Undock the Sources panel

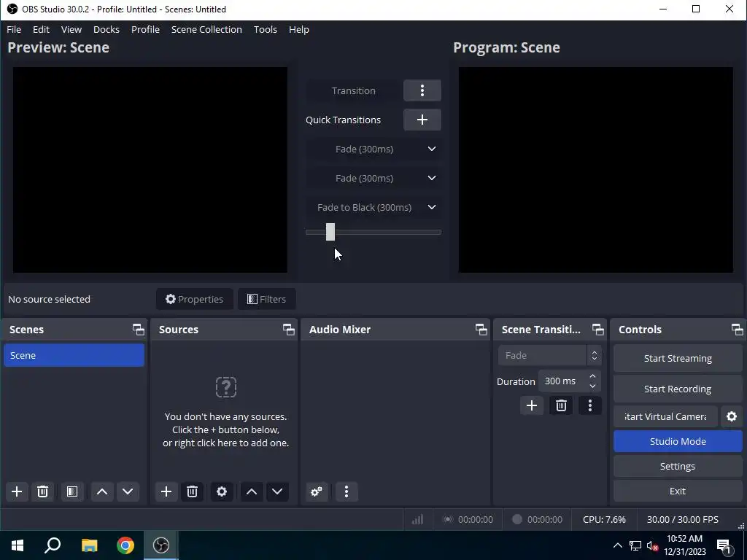(288, 329)
